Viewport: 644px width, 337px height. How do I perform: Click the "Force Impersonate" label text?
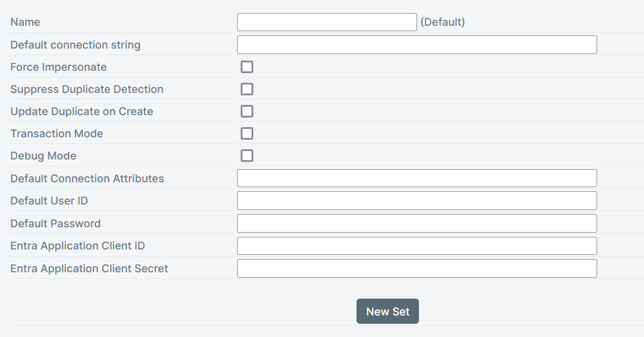[x=58, y=67]
